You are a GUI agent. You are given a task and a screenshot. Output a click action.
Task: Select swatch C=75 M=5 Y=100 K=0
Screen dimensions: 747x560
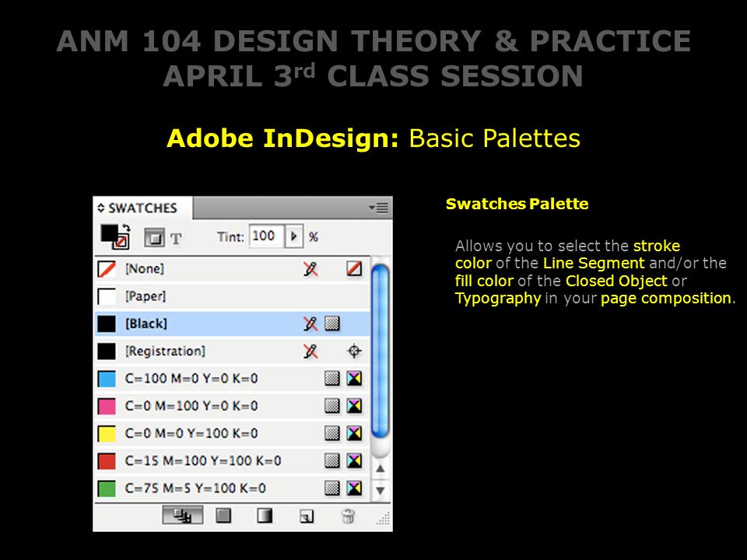click(233, 488)
